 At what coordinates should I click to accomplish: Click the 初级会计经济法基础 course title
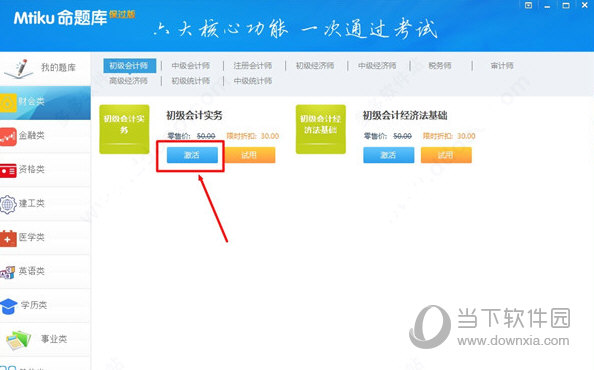[x=405, y=116]
